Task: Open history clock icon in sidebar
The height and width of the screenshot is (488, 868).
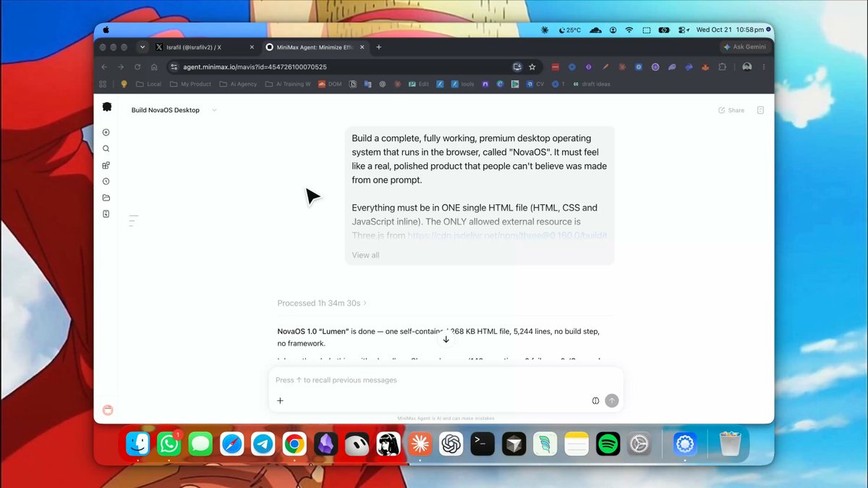Action: (106, 182)
